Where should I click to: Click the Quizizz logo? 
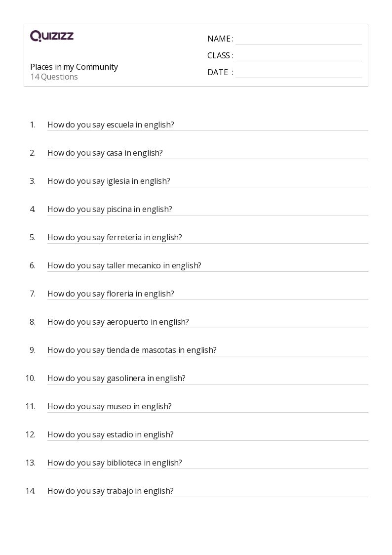pyautogui.click(x=52, y=36)
